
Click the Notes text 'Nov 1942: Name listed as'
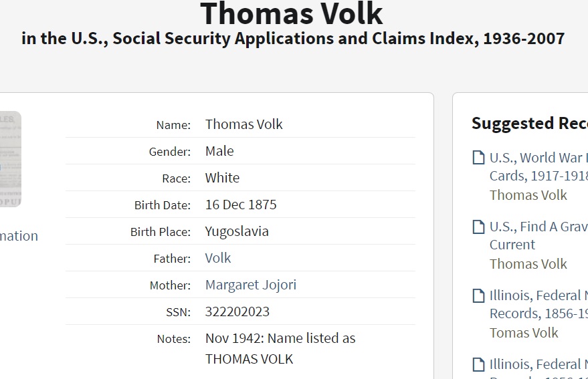click(280, 338)
